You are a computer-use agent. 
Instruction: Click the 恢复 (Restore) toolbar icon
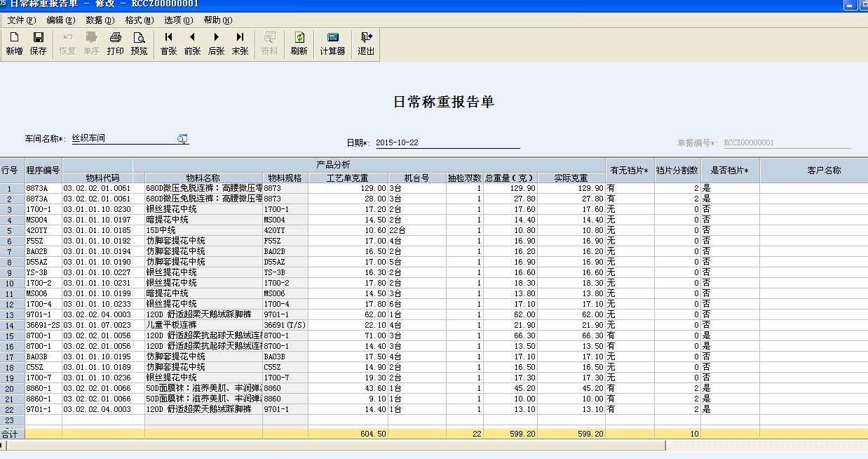pos(67,44)
